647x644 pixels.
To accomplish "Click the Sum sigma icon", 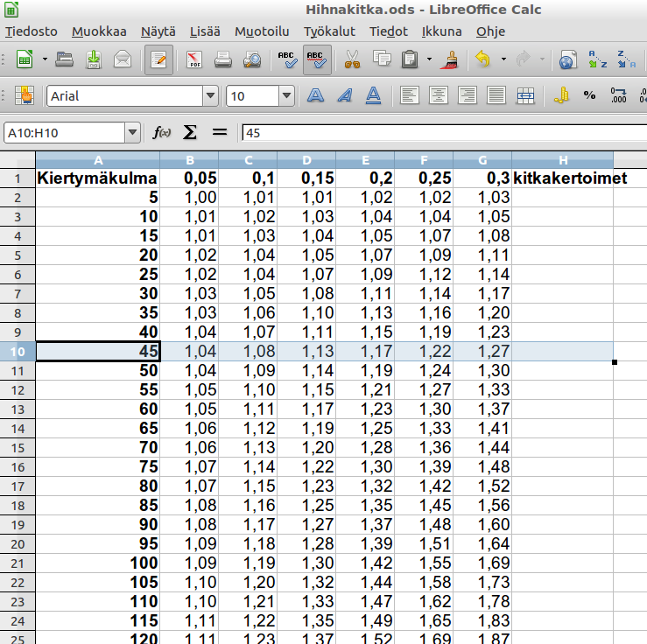I will pos(190,133).
